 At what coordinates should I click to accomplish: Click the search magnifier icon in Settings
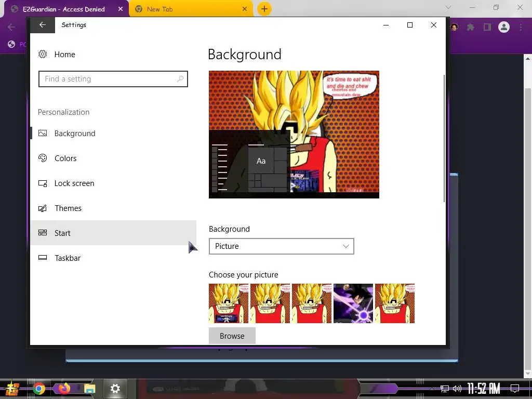pyautogui.click(x=180, y=79)
